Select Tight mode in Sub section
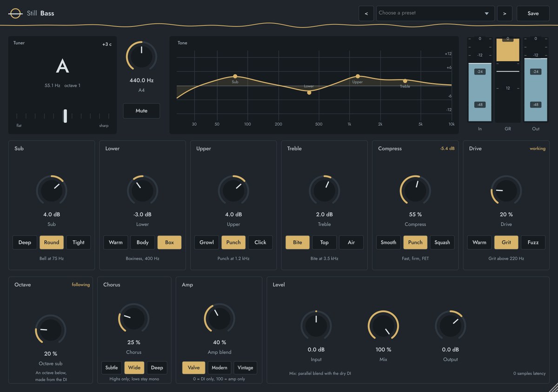This screenshot has width=558, height=392. tap(79, 242)
